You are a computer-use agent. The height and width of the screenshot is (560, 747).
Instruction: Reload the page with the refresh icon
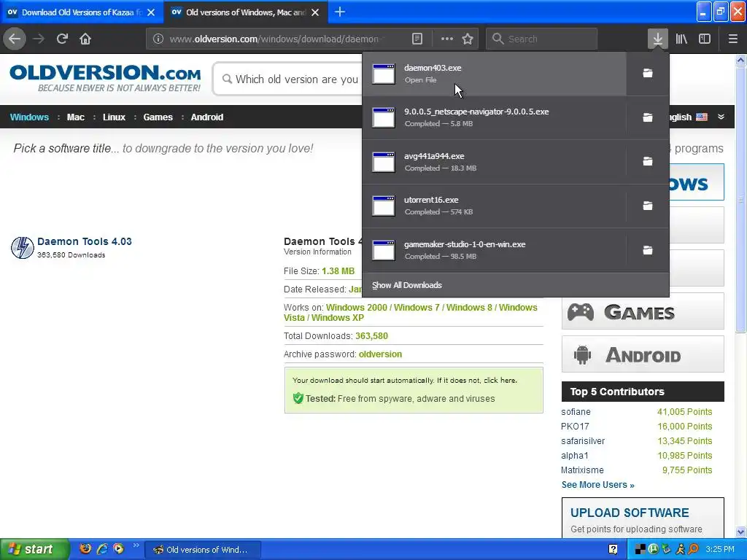pos(62,39)
